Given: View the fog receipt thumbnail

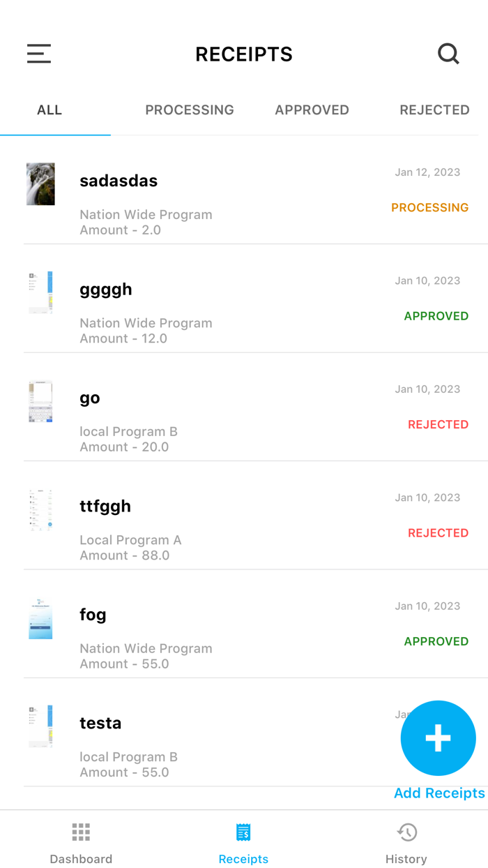Looking at the screenshot, I should 40,618.
